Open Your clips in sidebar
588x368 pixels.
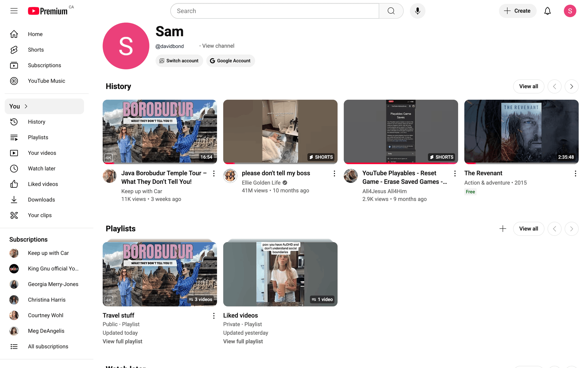(x=44, y=215)
